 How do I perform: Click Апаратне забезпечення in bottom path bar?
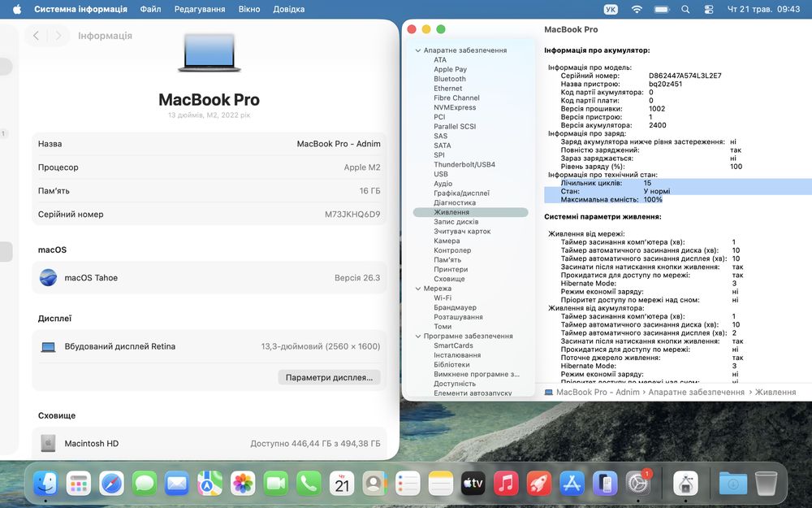696,393
